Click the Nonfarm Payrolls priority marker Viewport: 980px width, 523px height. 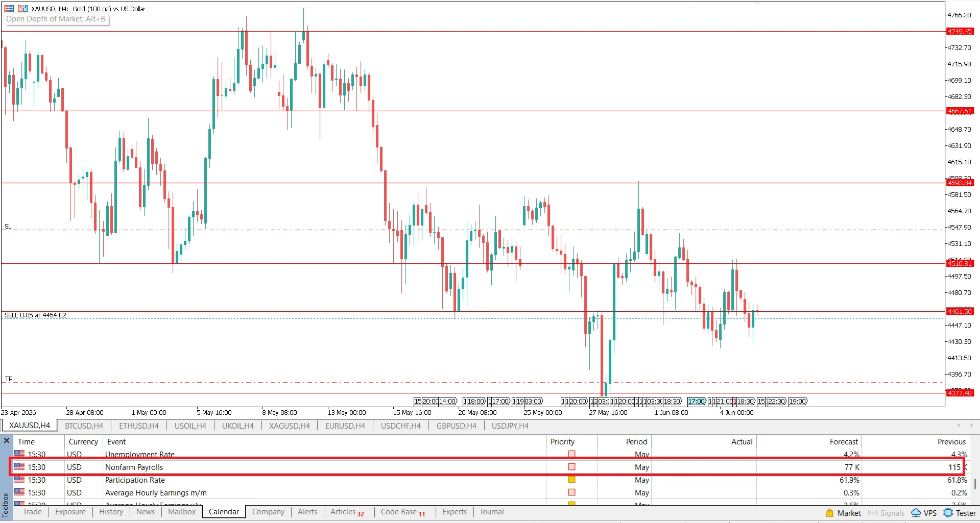tap(572, 467)
